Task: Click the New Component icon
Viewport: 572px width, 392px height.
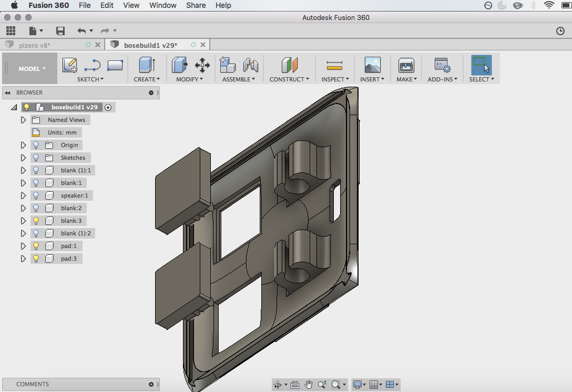Action: (x=228, y=65)
